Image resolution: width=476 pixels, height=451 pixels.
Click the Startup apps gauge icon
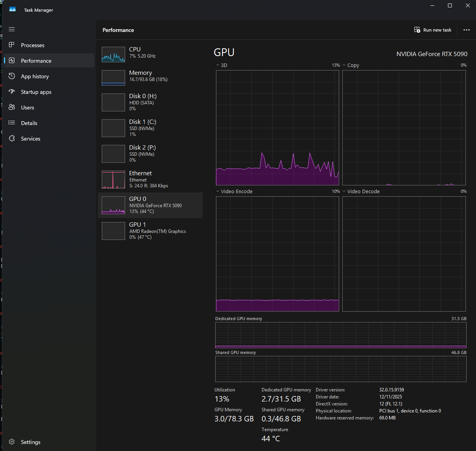pos(12,92)
